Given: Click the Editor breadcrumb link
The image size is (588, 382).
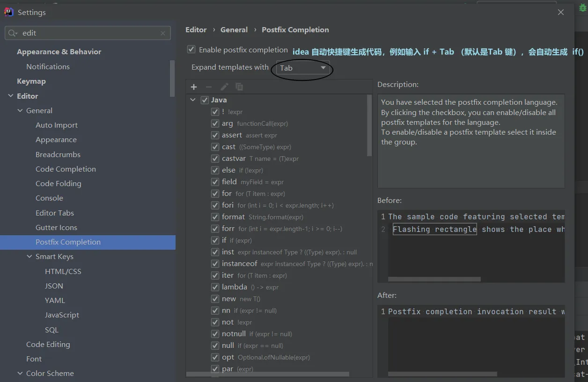Looking at the screenshot, I should point(196,30).
